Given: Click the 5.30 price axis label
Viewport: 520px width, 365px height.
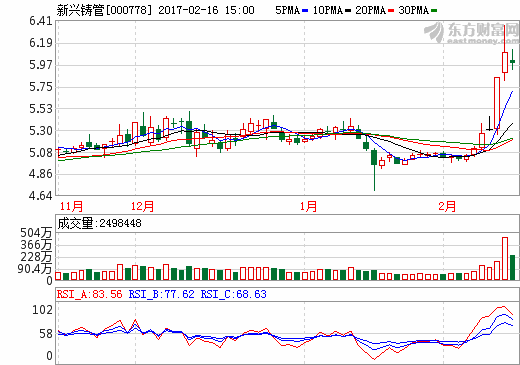Looking at the screenshot, I should point(41,131).
